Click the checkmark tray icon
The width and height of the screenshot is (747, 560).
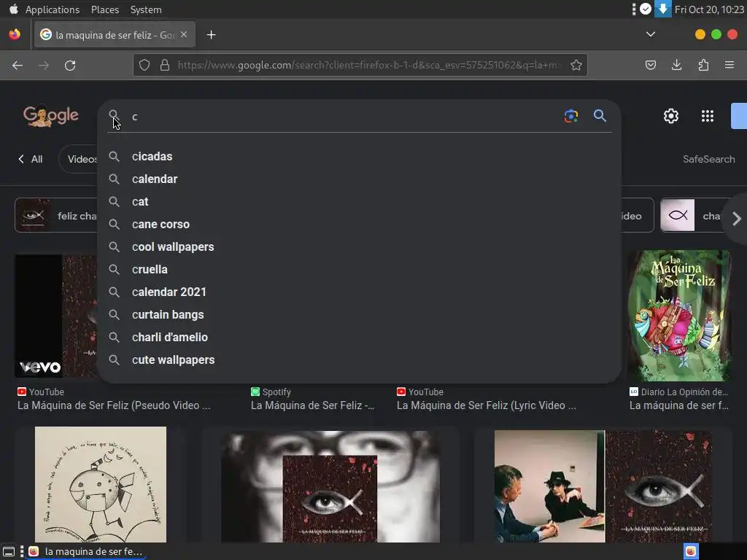click(646, 9)
